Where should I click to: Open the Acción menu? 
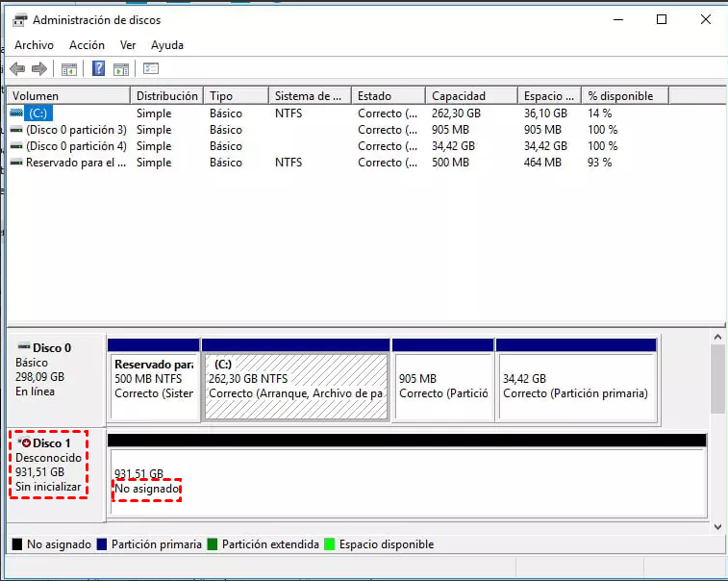(x=87, y=45)
